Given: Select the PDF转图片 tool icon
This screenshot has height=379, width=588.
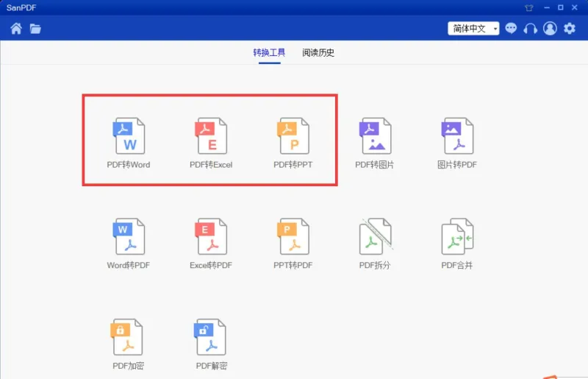Looking at the screenshot, I should [375, 136].
